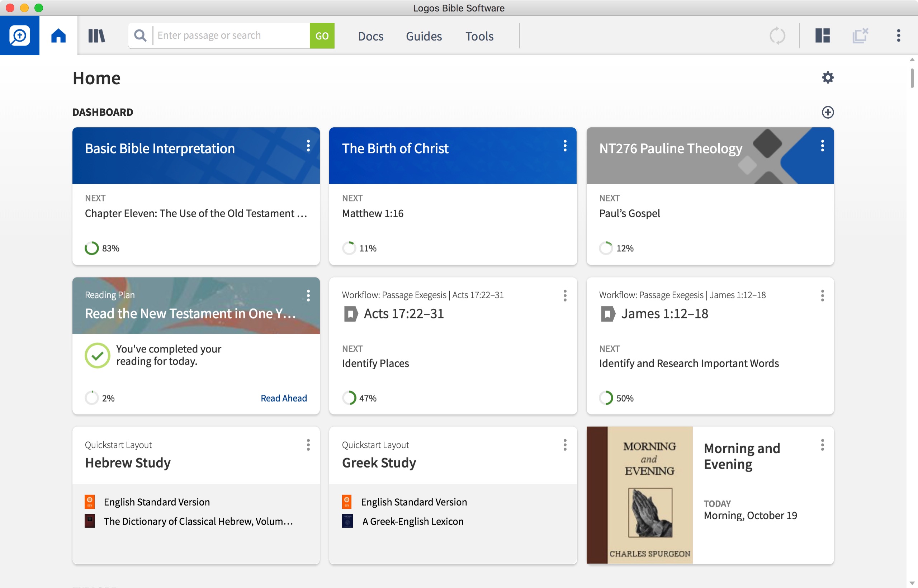Open NT276 Pauline Theology course header
The image size is (918, 588).
point(710,155)
